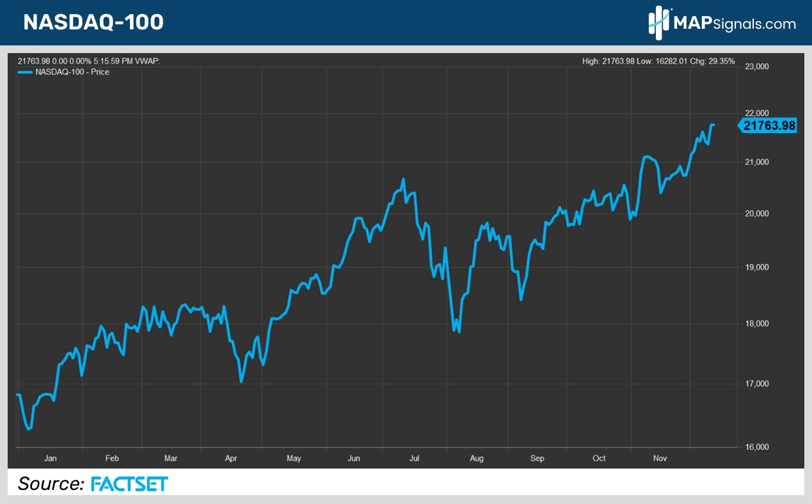The height and width of the screenshot is (504, 812).
Task: Select the 17,000 y-axis label
Action: point(756,383)
